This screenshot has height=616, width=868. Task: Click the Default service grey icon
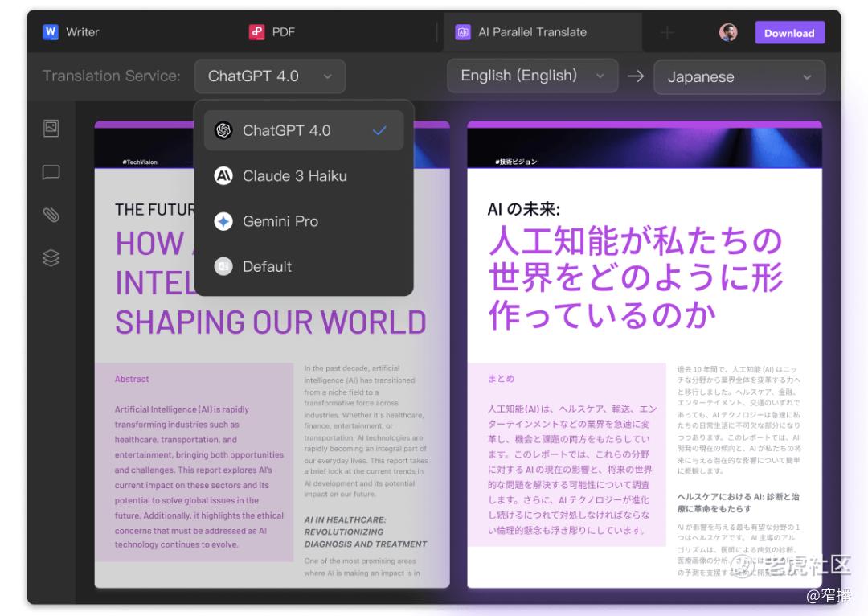click(x=223, y=266)
